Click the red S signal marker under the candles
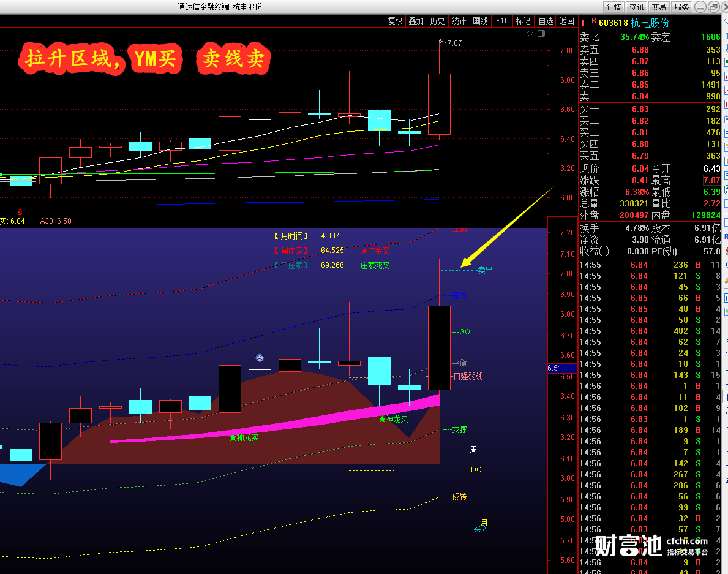The height and width of the screenshot is (574, 728). click(20, 212)
